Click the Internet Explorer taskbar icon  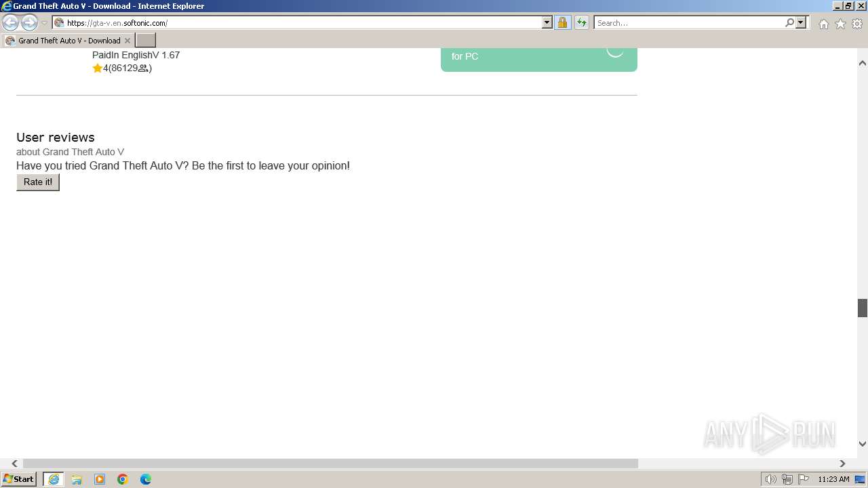54,479
